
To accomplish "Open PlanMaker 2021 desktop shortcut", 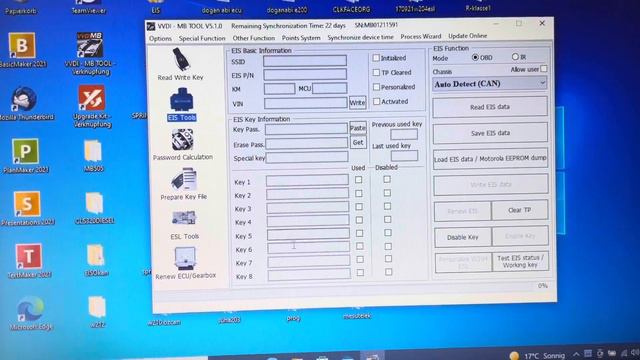I will coord(25,155).
